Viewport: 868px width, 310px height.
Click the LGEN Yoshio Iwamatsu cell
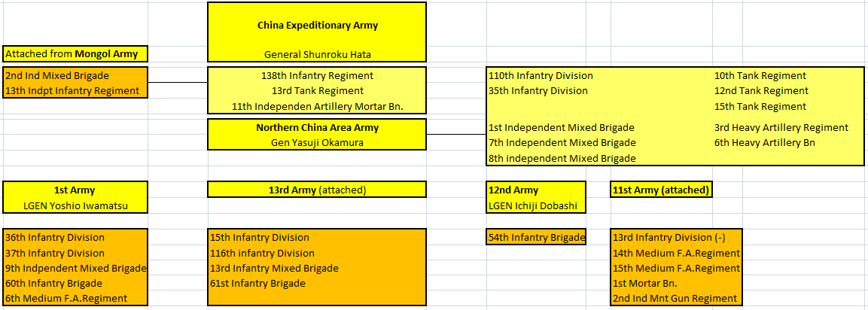[x=75, y=205]
